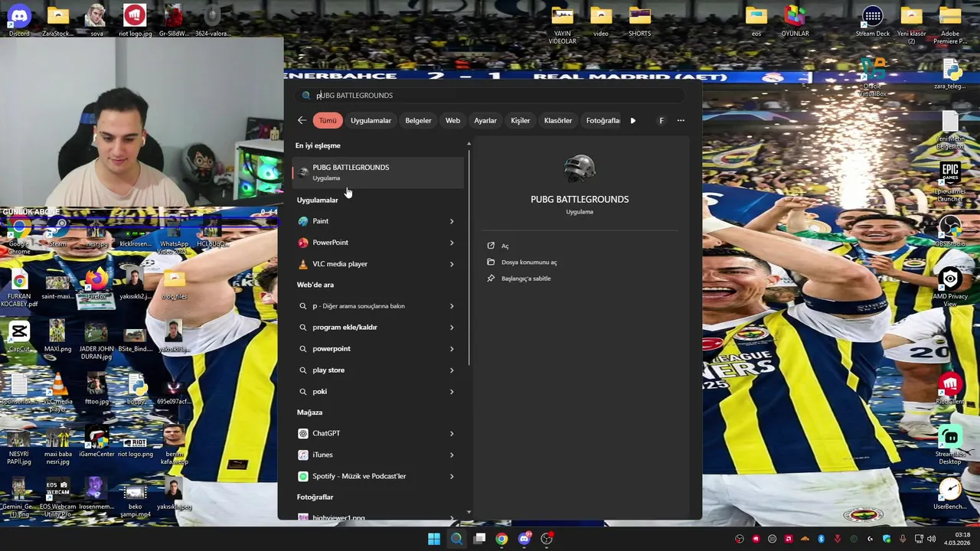Open AMD Privacy View desktop shortcut
Viewport: 980px width, 551px height.
tap(950, 287)
